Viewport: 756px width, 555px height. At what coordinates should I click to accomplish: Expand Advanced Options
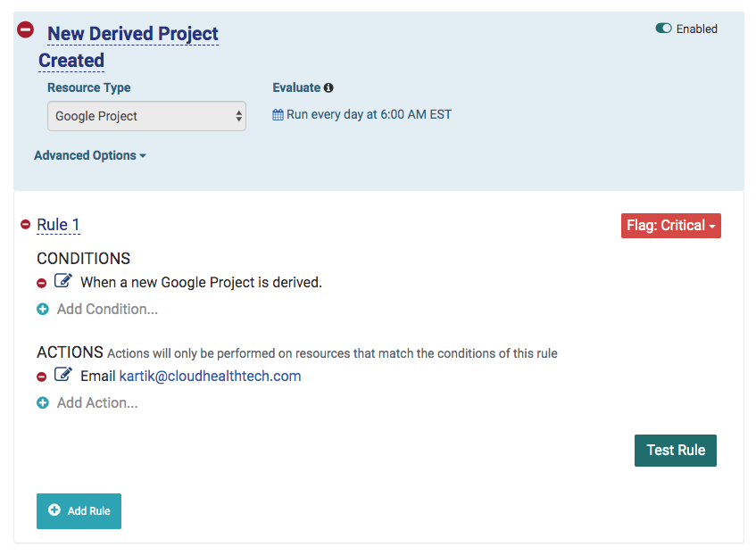click(89, 155)
